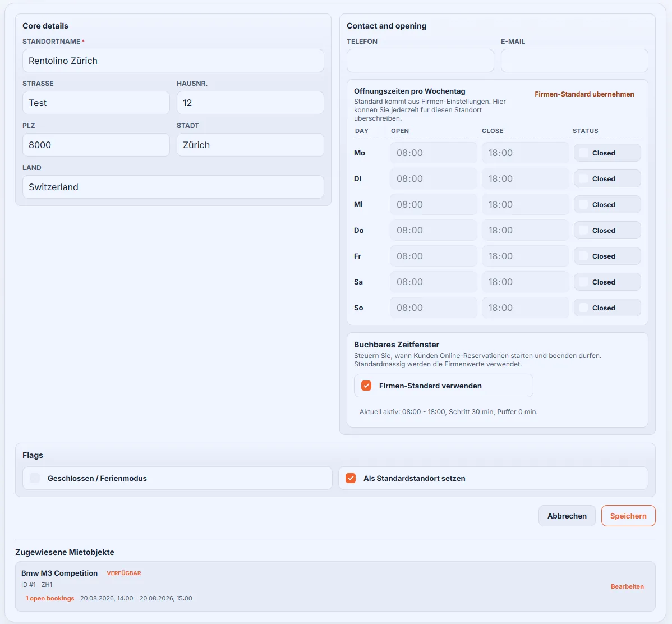Save with the Speichern button
This screenshot has height=624, width=672.
(x=628, y=516)
